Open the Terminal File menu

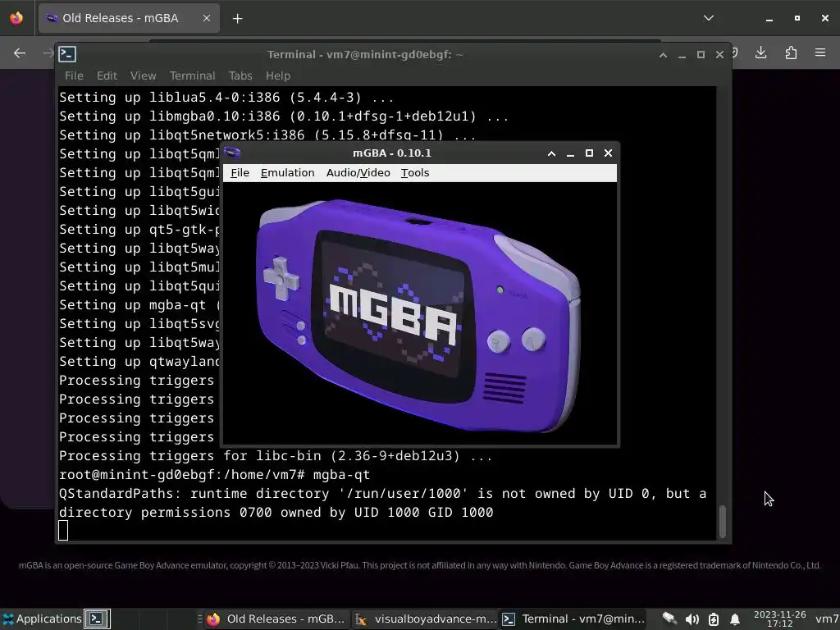74,75
